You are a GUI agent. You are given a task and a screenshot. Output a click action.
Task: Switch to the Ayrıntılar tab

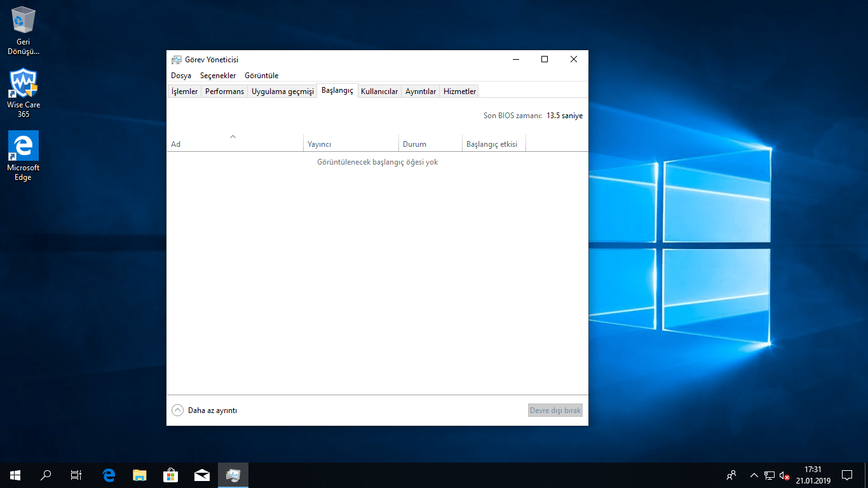coord(421,91)
